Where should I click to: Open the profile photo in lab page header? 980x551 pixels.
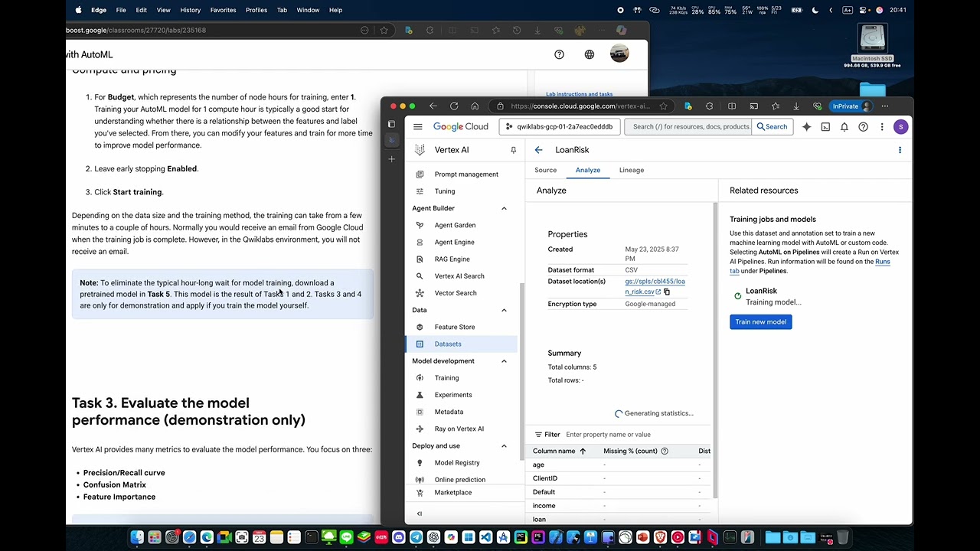[619, 54]
